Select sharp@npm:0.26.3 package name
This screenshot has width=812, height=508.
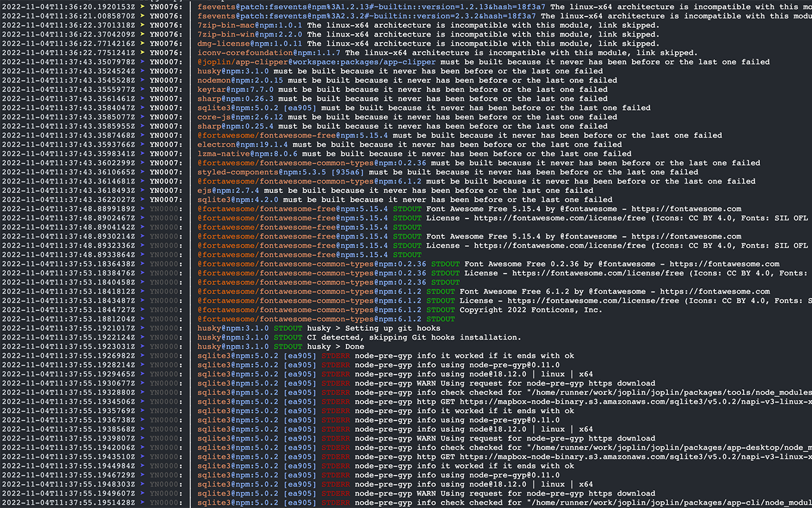click(x=235, y=99)
